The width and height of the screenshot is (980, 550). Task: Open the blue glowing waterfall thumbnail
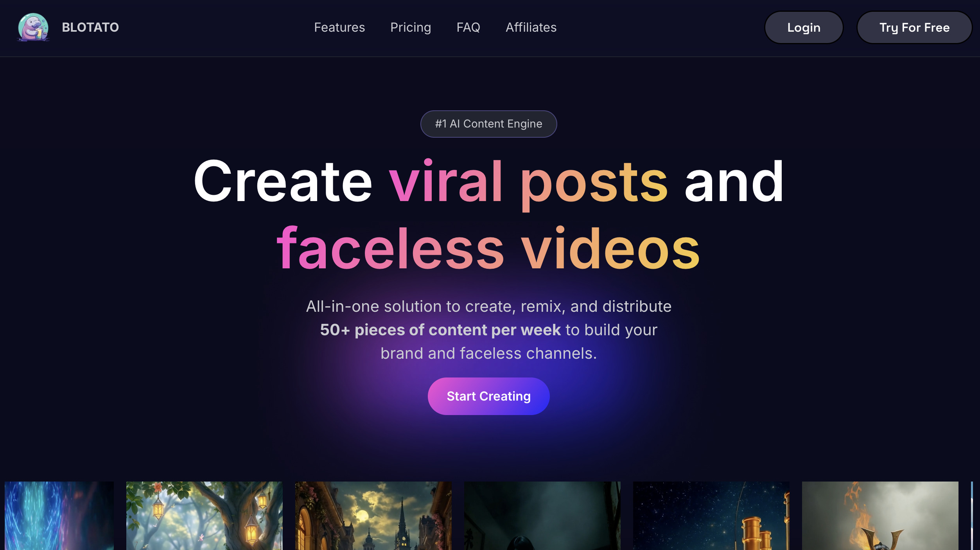tap(59, 516)
